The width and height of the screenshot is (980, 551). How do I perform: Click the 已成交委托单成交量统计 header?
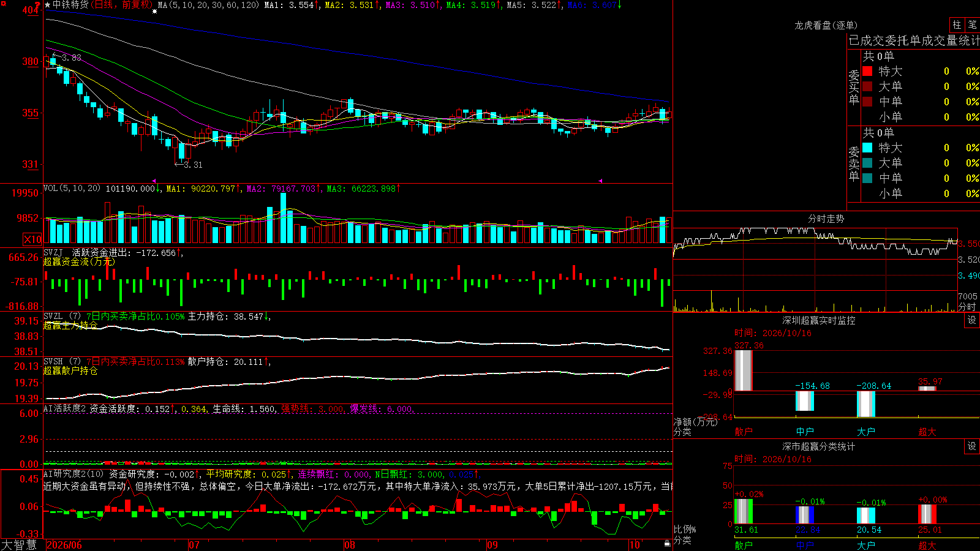(914, 40)
